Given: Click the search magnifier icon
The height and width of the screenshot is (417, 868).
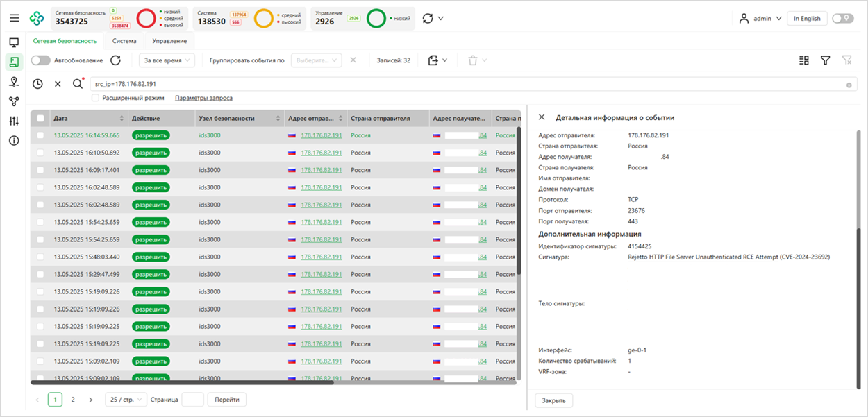Looking at the screenshot, I should pos(78,84).
